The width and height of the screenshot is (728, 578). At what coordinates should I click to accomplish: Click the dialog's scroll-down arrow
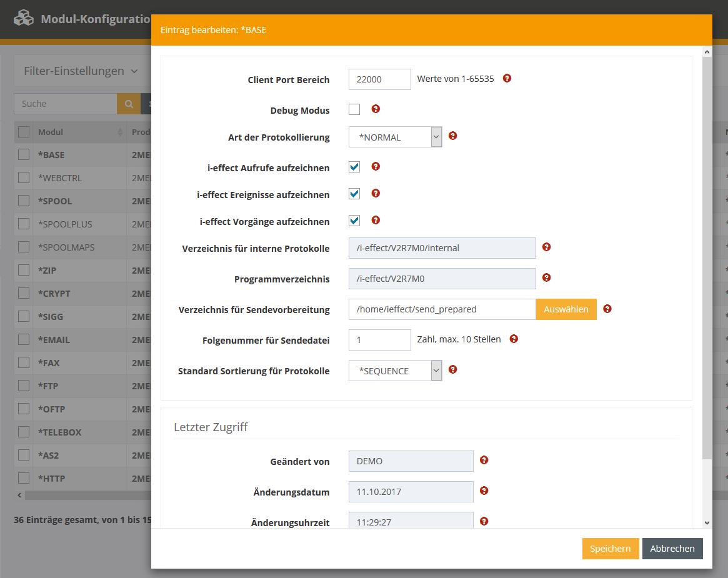tap(707, 522)
